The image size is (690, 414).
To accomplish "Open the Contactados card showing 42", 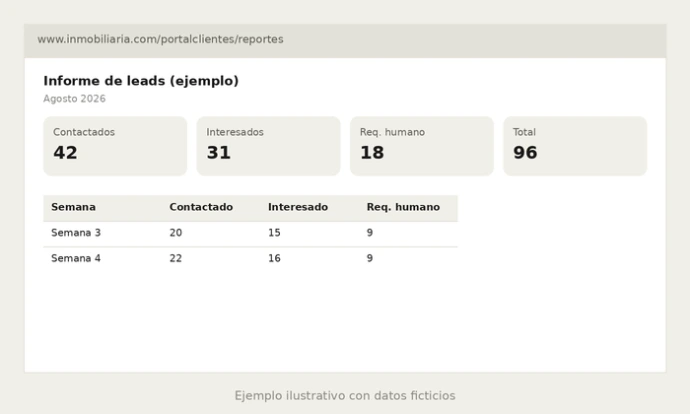I will tap(115, 146).
